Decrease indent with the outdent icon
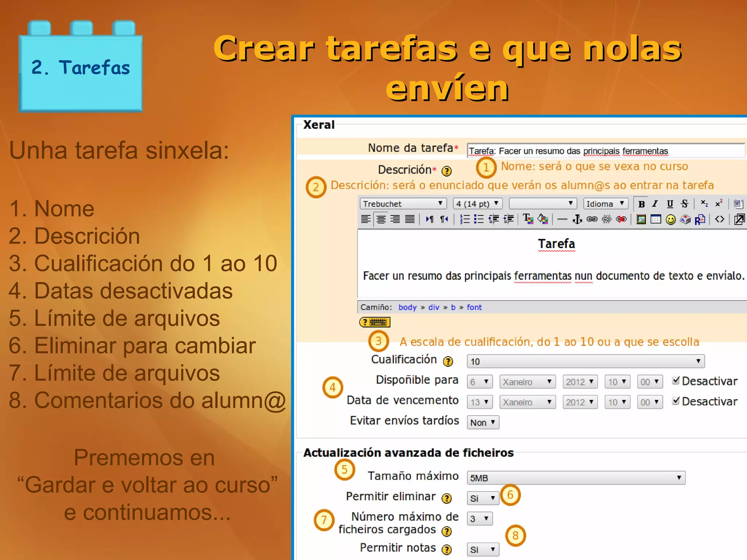 pos(494,219)
